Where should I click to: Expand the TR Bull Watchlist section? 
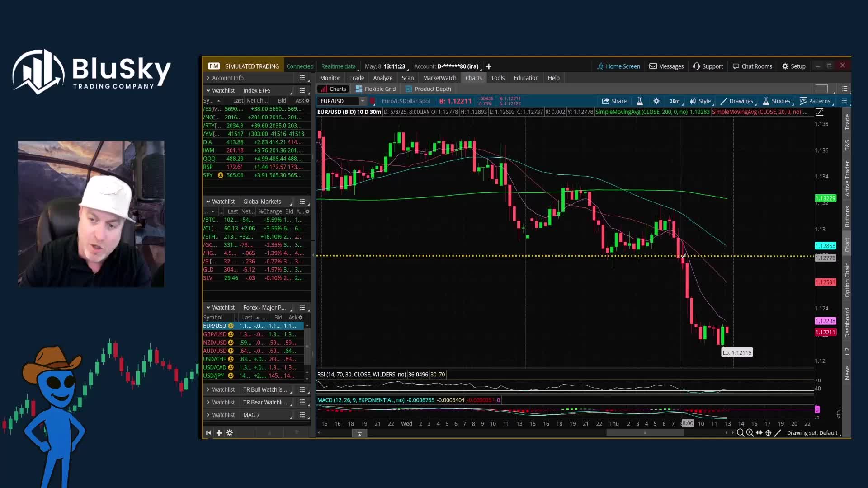pos(208,389)
